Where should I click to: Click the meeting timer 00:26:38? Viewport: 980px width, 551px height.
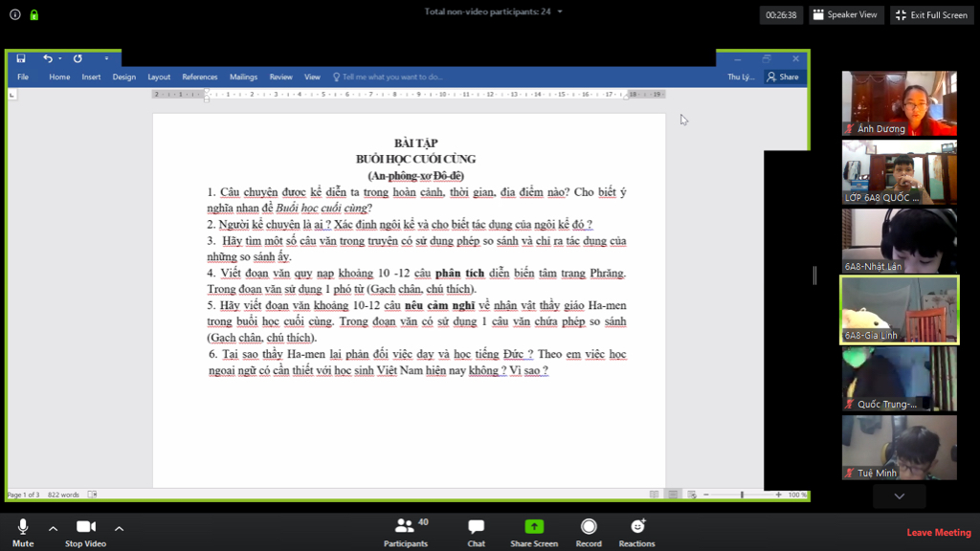pyautogui.click(x=781, y=15)
